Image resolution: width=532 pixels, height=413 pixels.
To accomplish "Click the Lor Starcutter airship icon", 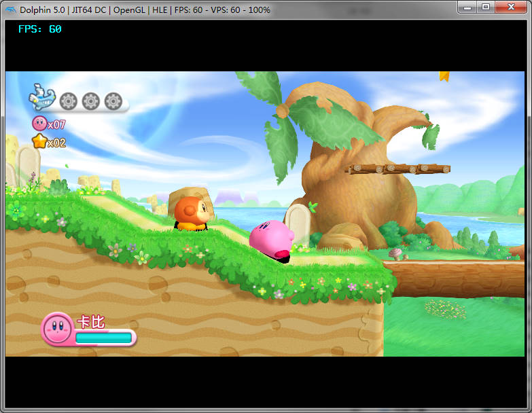I will coord(42,97).
